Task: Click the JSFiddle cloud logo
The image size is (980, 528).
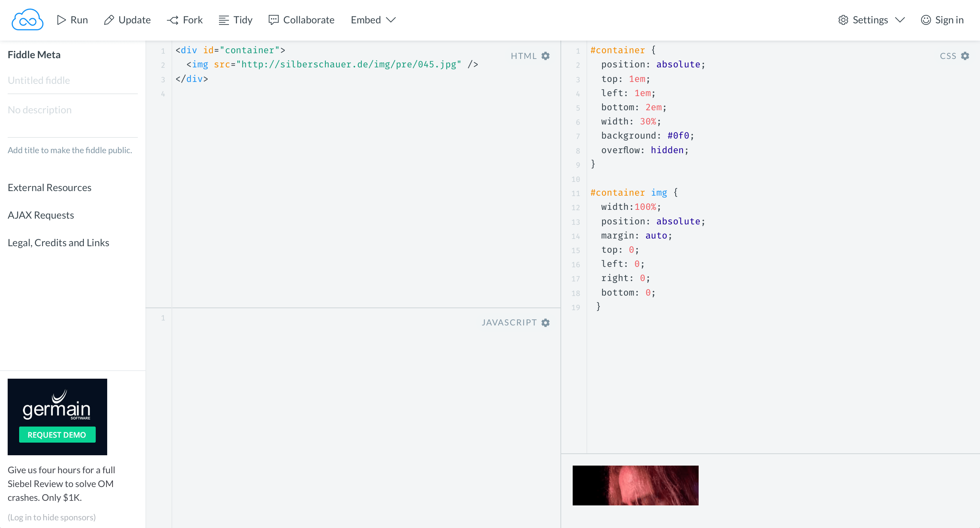Action: [x=27, y=19]
